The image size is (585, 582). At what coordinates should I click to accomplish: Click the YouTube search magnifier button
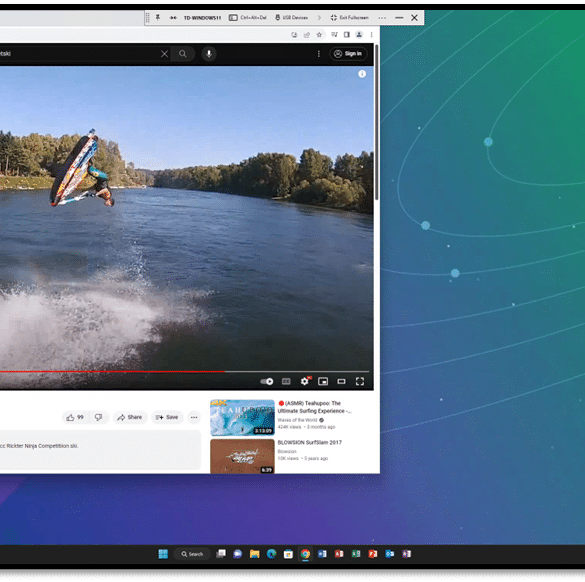pyautogui.click(x=182, y=54)
